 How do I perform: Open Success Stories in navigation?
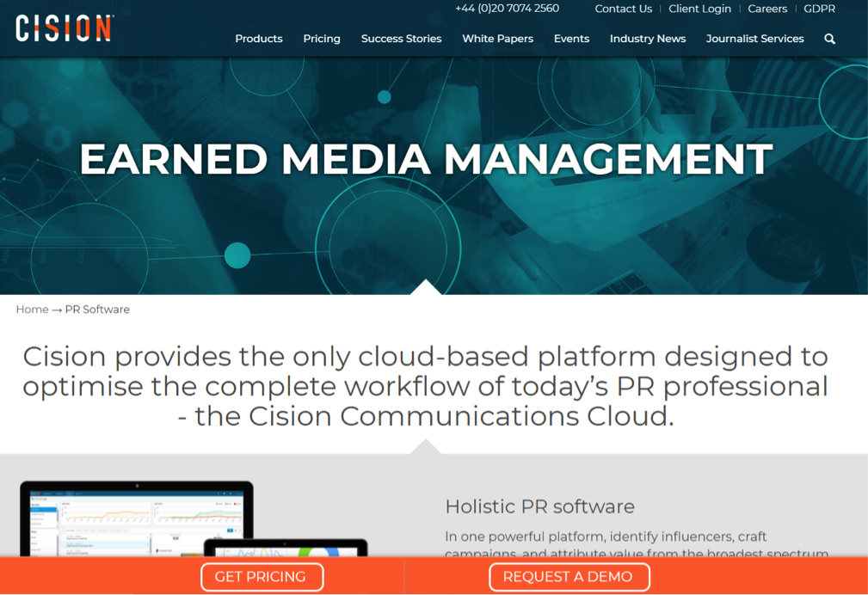tap(401, 39)
